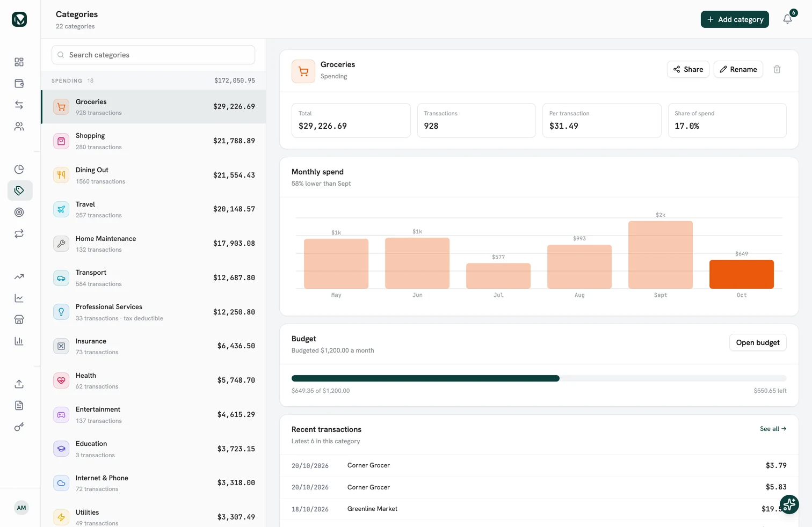Select the Professional Services category row
Screen dimensions: 812x527
pyautogui.click(x=154, y=312)
